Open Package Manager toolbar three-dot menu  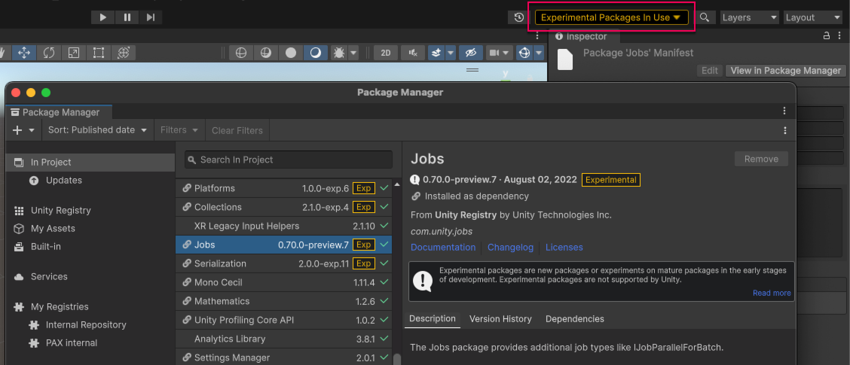tap(785, 130)
